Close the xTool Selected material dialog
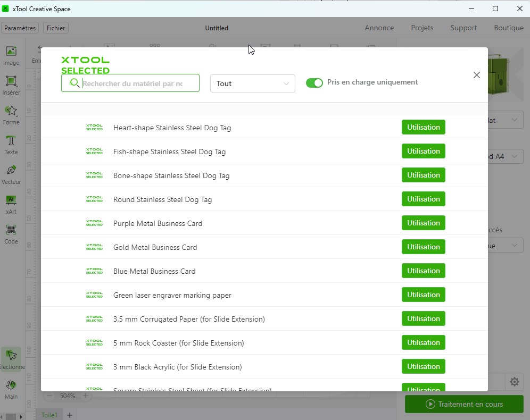Viewport: 530px width, 420px height. [477, 75]
